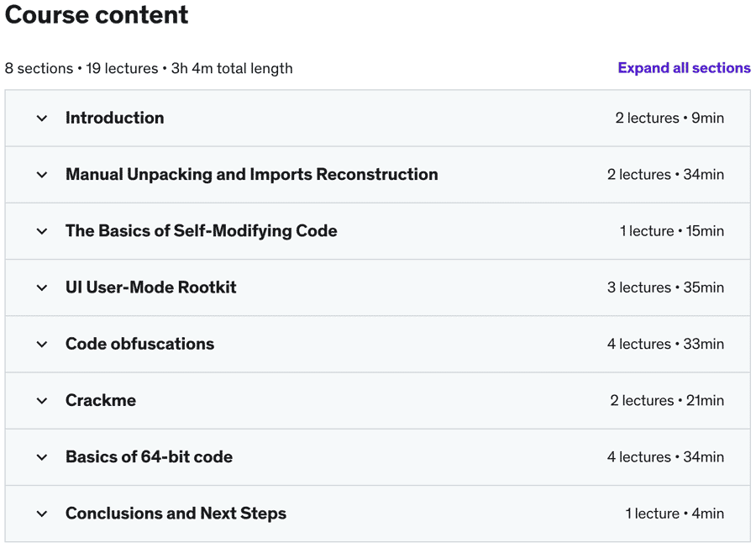Click chevron beside Basics of 64-bit code
This screenshot has width=756, height=548.
tap(42, 457)
